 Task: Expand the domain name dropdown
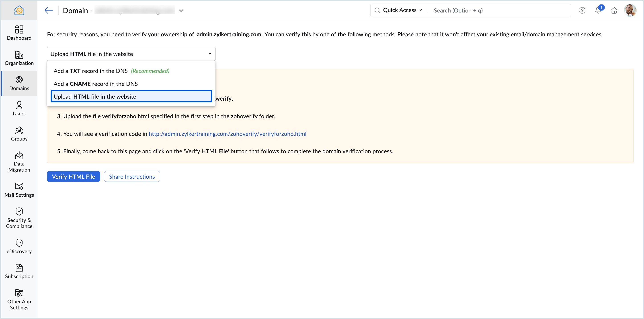181,10
